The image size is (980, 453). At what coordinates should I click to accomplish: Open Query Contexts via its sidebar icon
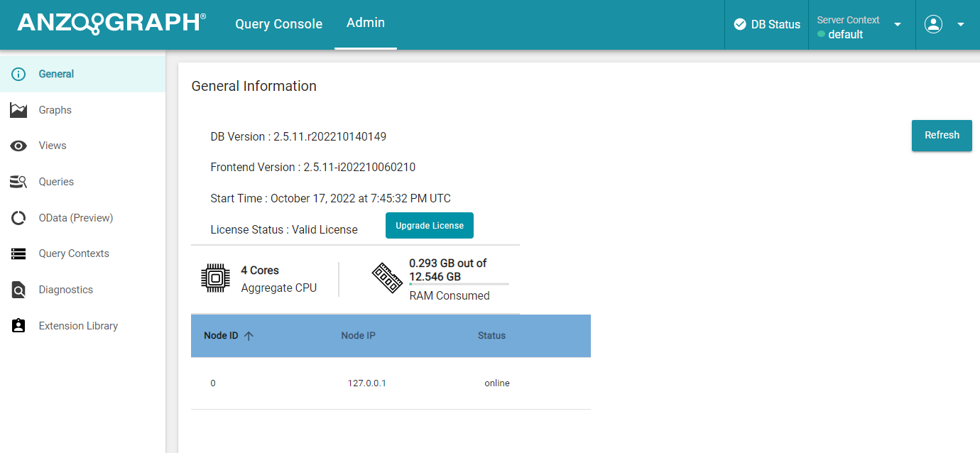pyautogui.click(x=18, y=253)
